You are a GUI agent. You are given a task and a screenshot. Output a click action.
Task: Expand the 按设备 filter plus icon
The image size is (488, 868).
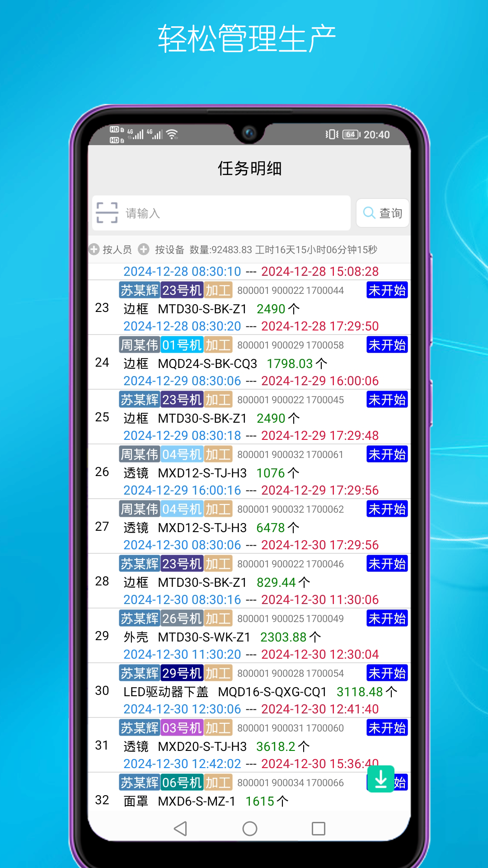(x=144, y=249)
